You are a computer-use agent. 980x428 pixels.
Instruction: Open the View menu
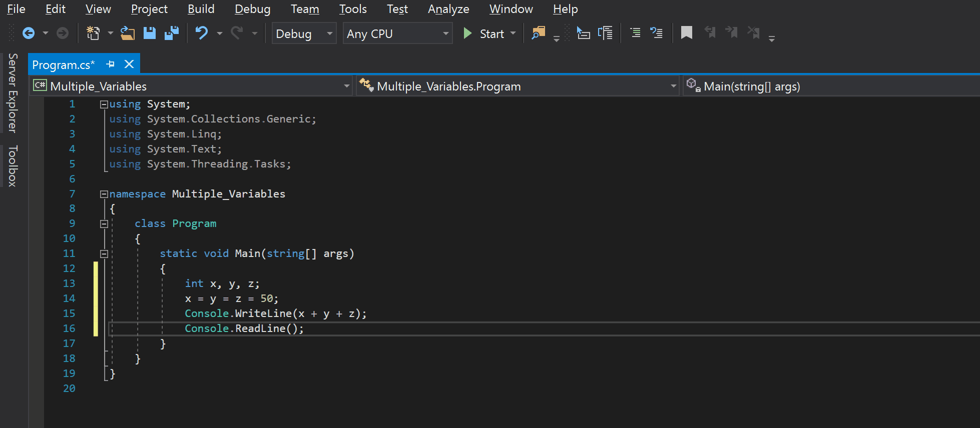pyautogui.click(x=98, y=9)
